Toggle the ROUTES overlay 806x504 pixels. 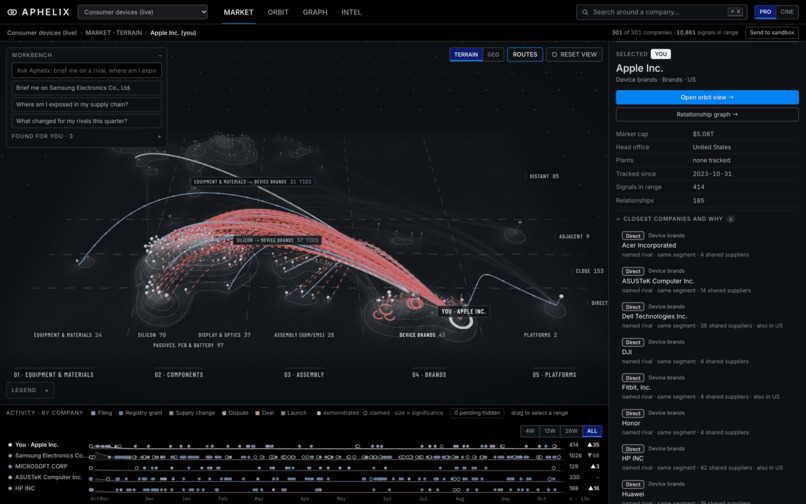tap(525, 55)
